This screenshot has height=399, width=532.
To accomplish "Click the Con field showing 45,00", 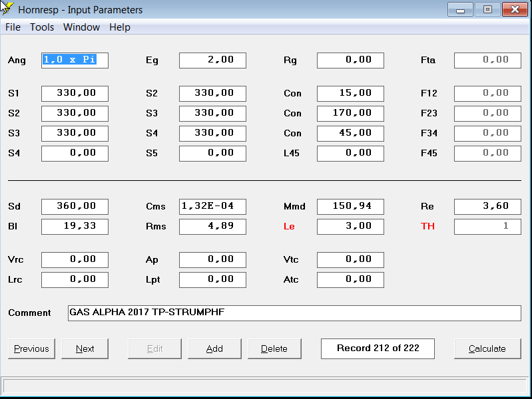I will click(350, 134).
